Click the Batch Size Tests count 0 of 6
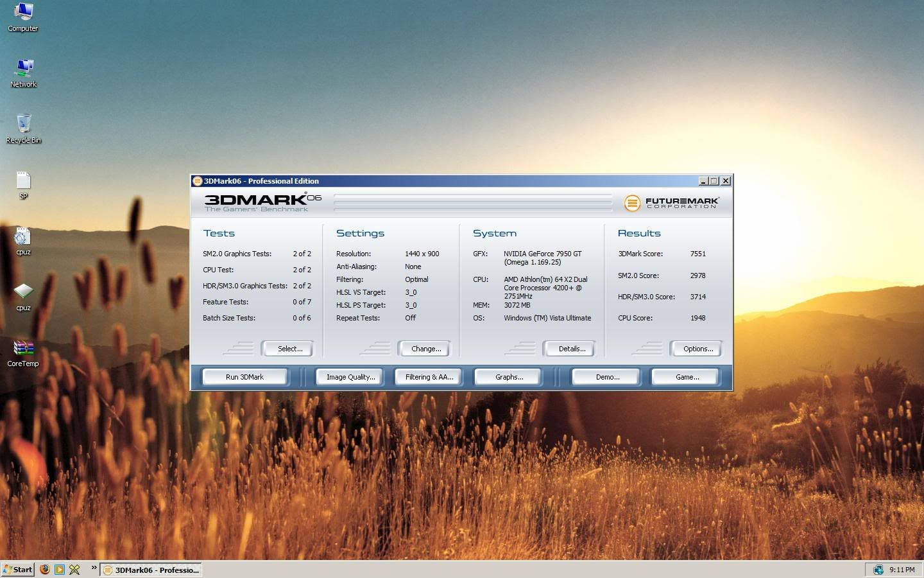924x578 pixels. [x=302, y=318]
